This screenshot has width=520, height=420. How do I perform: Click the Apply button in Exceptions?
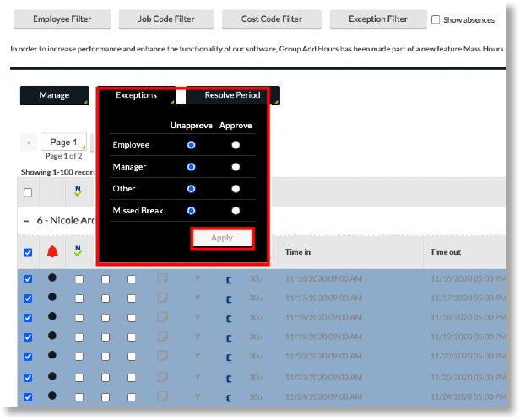pos(222,238)
